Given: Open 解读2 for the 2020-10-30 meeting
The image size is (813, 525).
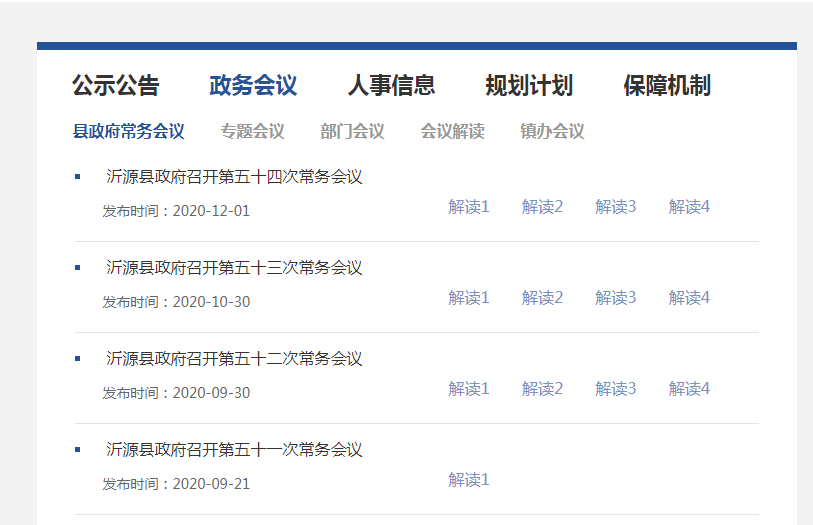Looking at the screenshot, I should (x=542, y=298).
